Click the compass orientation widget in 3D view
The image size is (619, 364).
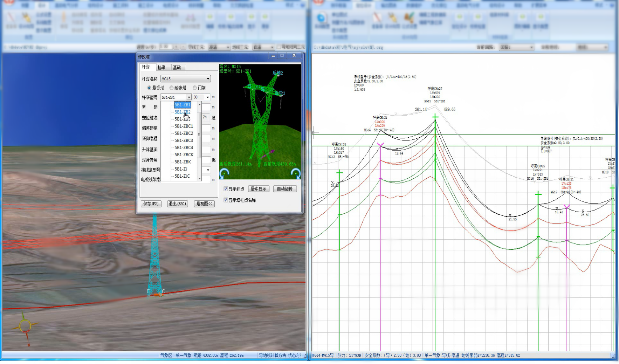(25, 327)
